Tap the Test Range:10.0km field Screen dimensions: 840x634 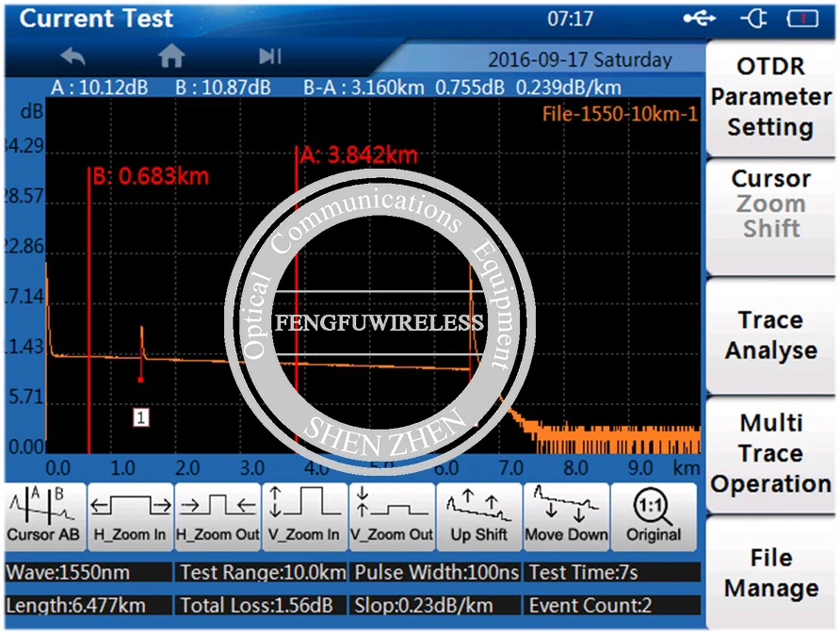click(x=263, y=573)
